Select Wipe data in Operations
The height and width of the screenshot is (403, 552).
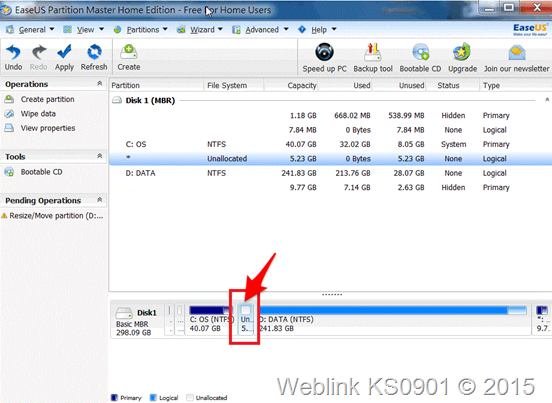click(x=38, y=114)
